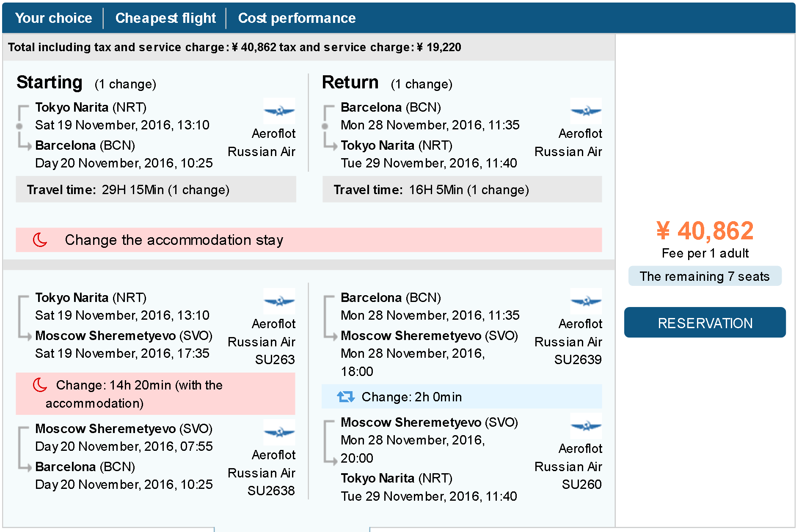Click the RESERVATION button
The width and height of the screenshot is (799, 532).
[x=705, y=322]
